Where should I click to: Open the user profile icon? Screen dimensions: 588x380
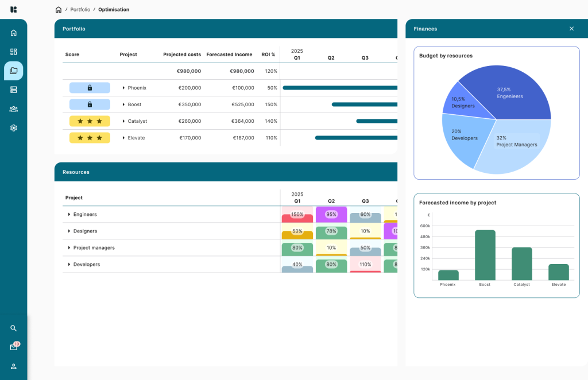click(x=14, y=366)
